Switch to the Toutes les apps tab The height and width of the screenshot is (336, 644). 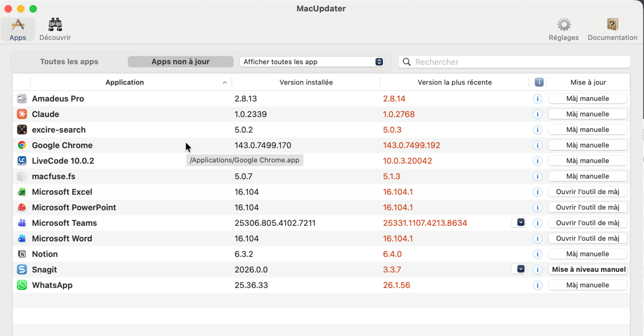click(x=69, y=62)
